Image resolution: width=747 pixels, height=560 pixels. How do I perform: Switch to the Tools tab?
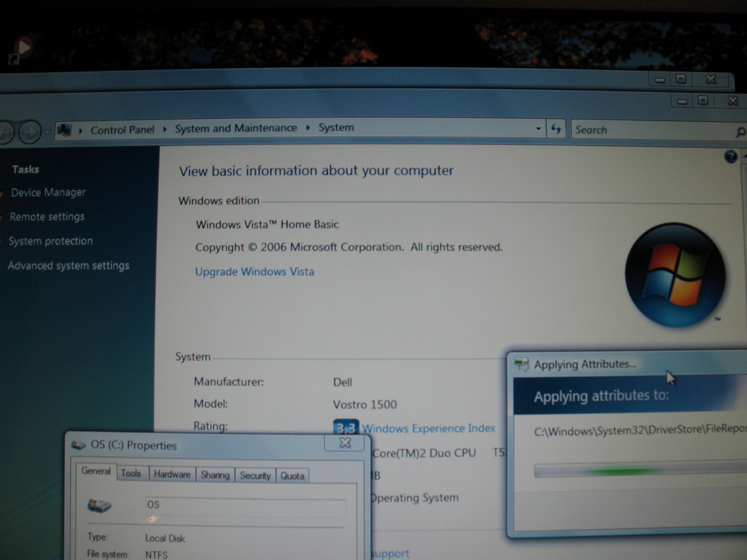tap(131, 473)
